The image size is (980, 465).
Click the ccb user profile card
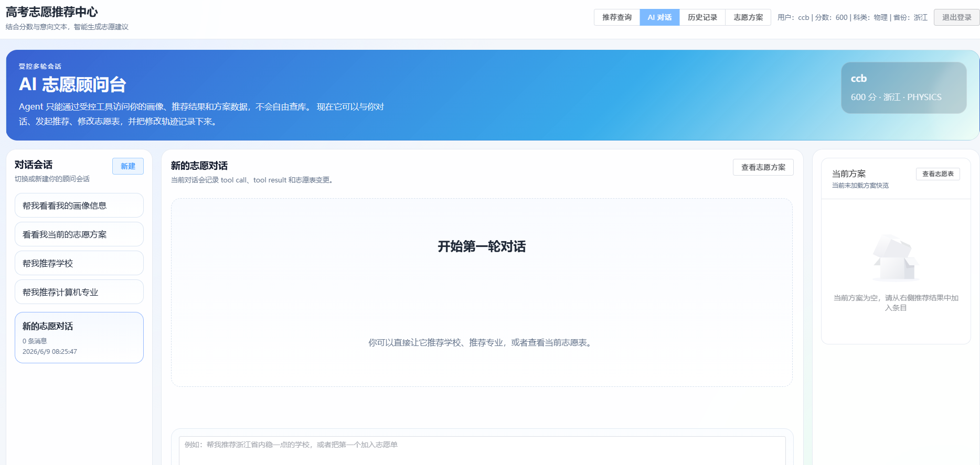click(x=904, y=88)
